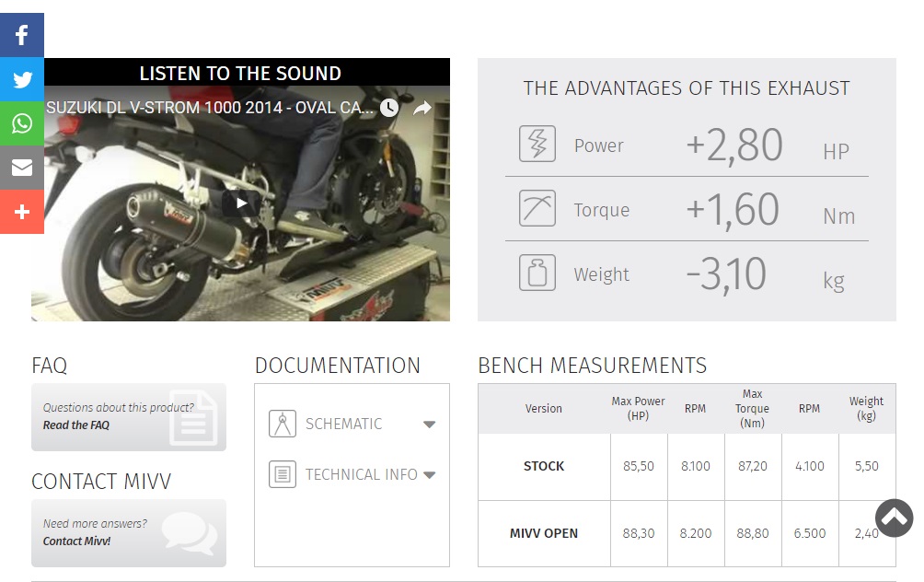924x582 pixels.
Task: Share on Twitter via bird icon
Action: click(x=22, y=79)
